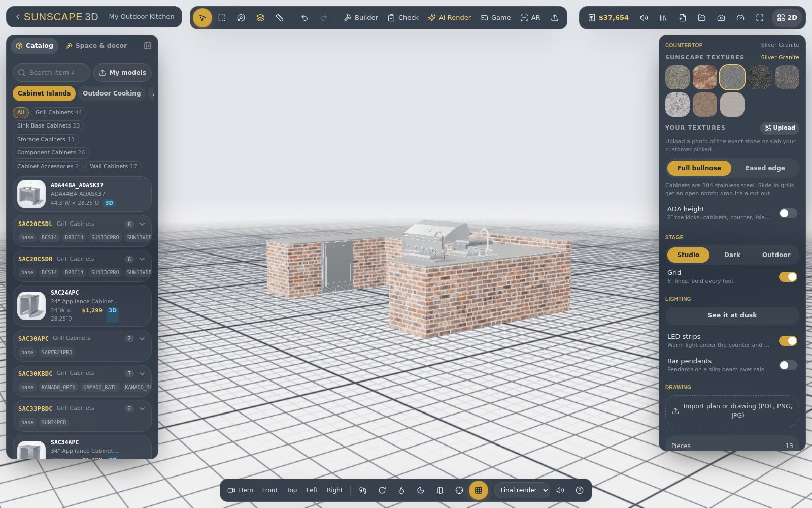Viewport: 812px width, 508px height.
Task: Create a new project file
Action: click(683, 18)
